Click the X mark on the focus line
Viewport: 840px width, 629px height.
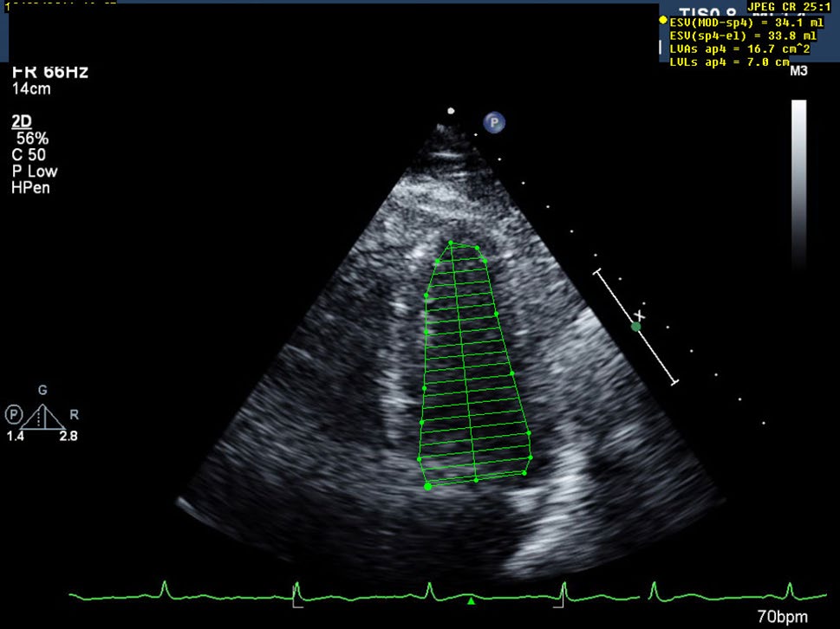641,314
